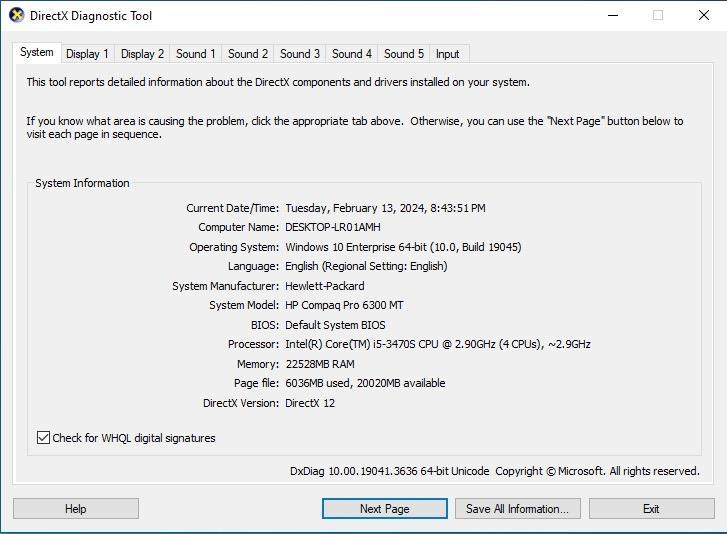Open the Input tab
The image size is (727, 534).
click(447, 54)
